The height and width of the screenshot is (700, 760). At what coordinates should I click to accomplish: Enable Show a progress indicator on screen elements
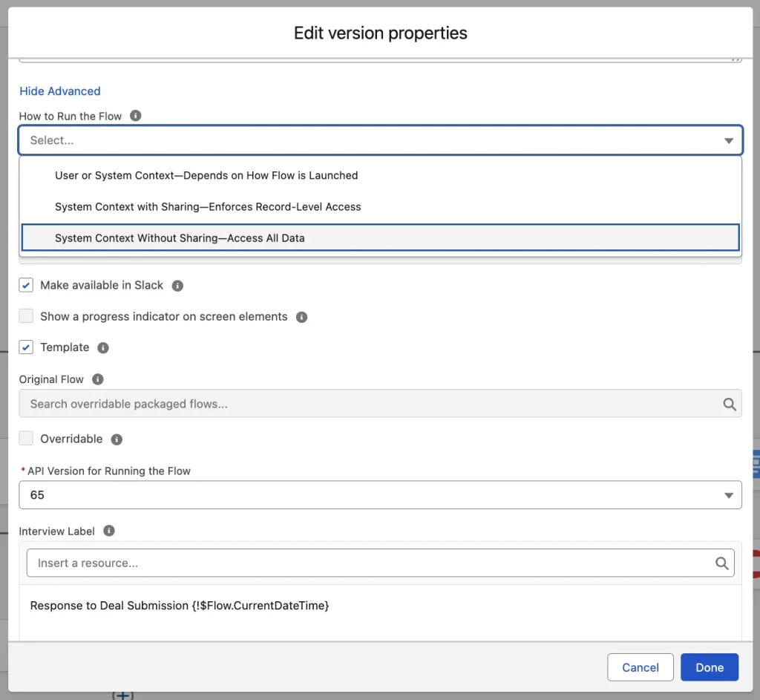click(26, 316)
